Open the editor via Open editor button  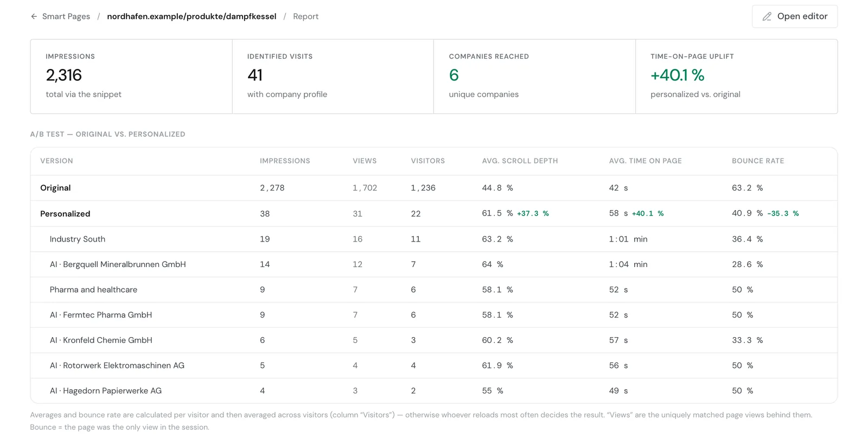click(x=795, y=16)
